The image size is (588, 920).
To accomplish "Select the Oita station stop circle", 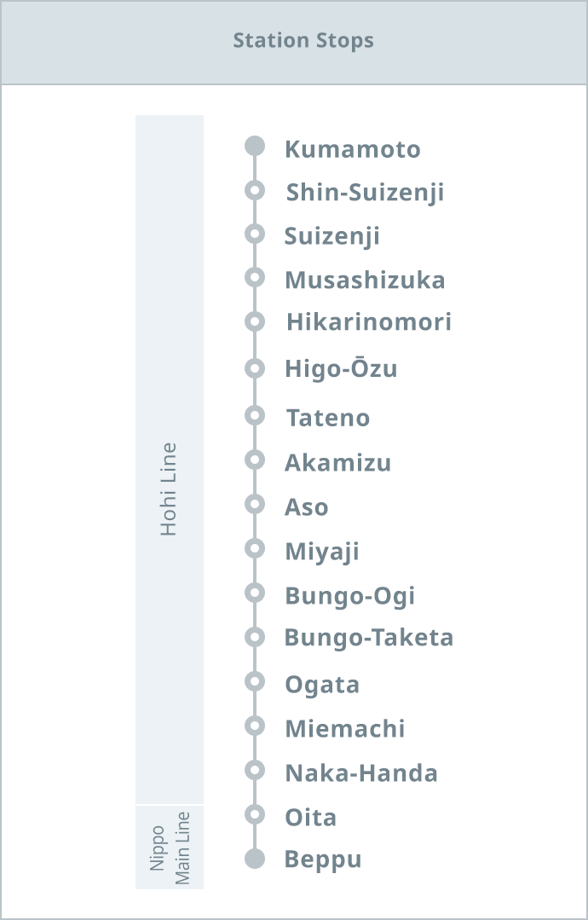I will pos(255,814).
